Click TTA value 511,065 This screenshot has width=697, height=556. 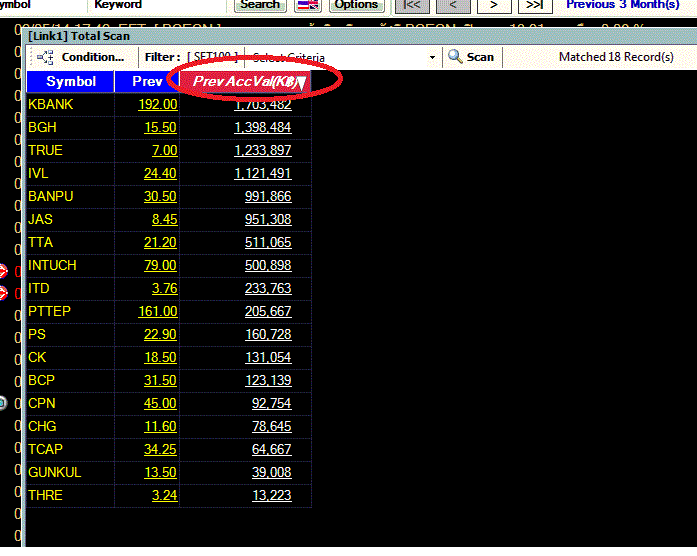[x=268, y=243]
